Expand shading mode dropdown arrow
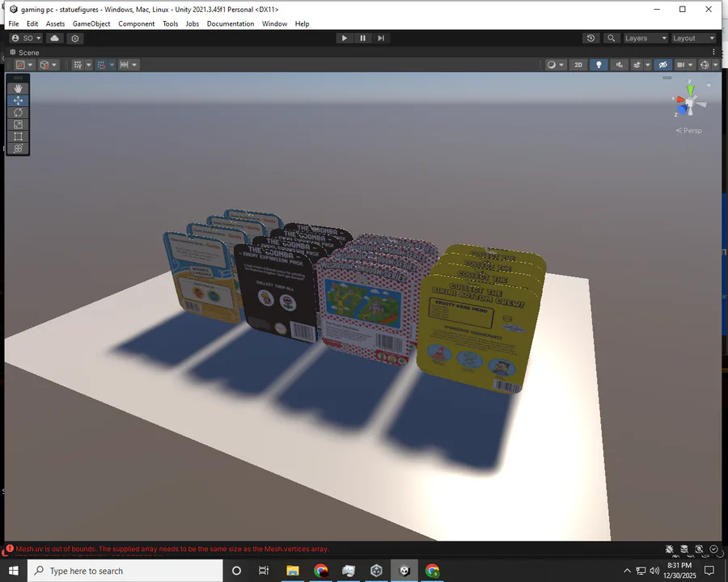 561,65
